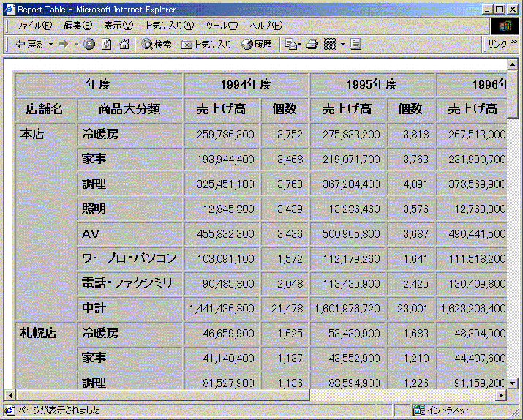Click the AV category cell
523x420 pixels.
coord(129,234)
